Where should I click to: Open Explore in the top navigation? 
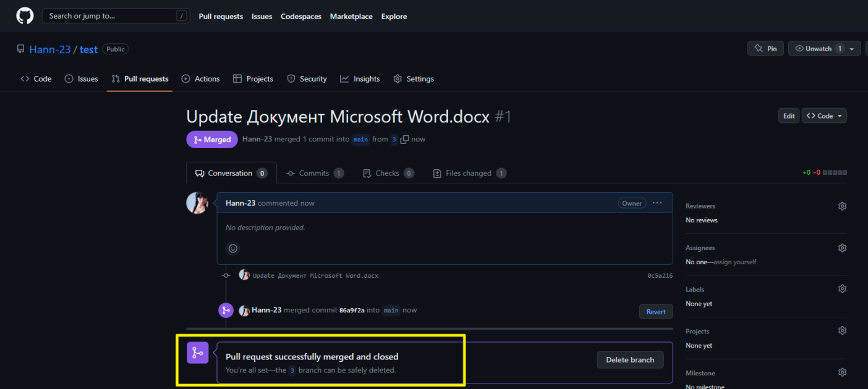(x=394, y=17)
